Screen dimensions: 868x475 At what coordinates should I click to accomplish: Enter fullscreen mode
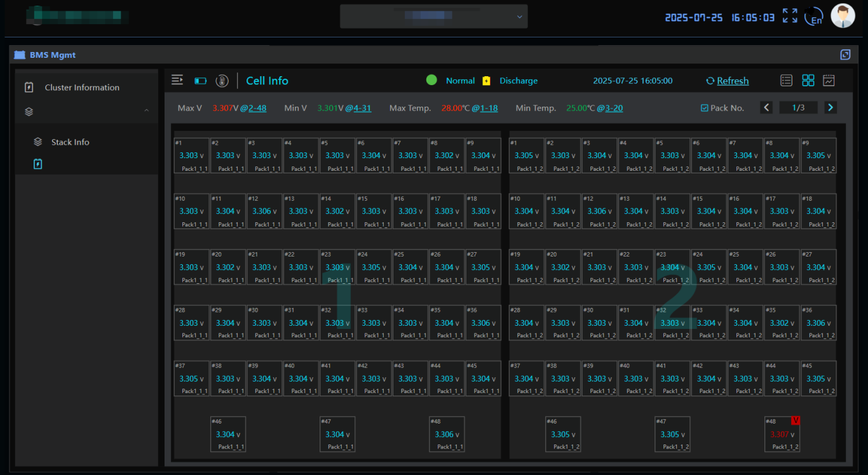coord(790,17)
